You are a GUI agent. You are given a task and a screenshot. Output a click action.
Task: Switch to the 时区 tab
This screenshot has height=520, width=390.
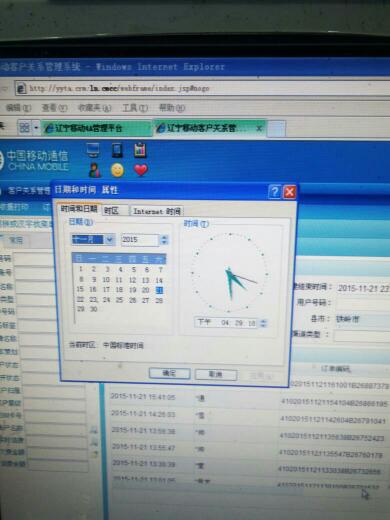click(111, 211)
